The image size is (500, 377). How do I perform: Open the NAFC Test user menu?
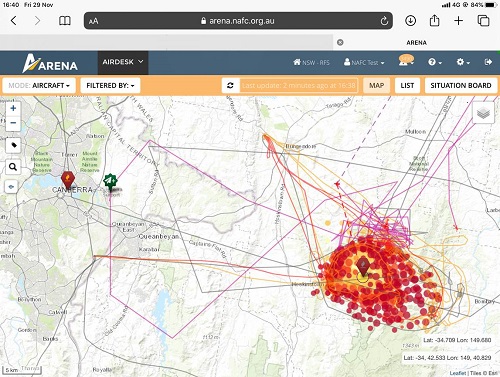364,62
